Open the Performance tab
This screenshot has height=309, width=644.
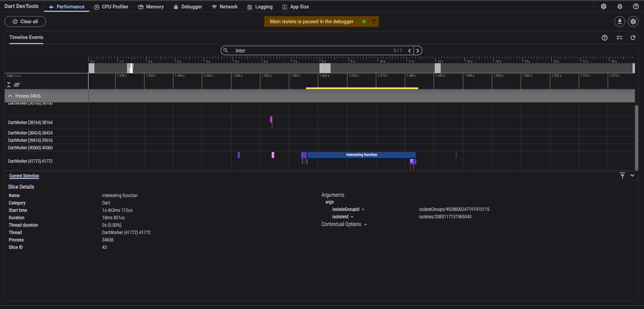tap(67, 7)
